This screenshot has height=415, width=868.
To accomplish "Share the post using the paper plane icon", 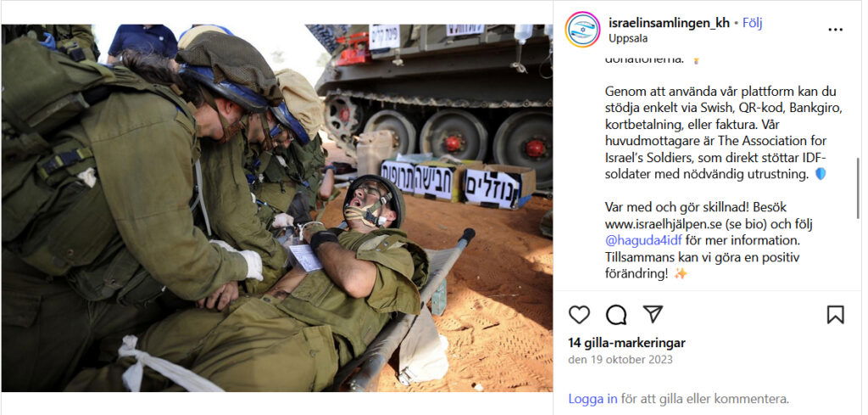I will click(653, 314).
